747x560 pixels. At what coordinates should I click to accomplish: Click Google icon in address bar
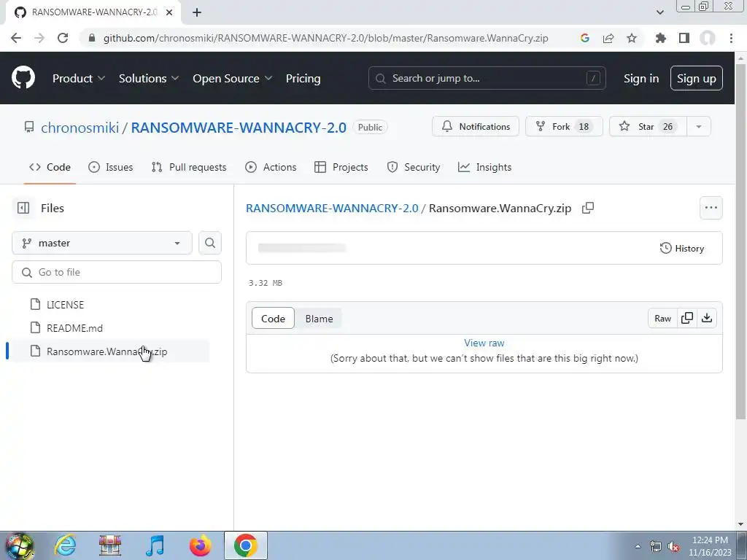pos(584,38)
